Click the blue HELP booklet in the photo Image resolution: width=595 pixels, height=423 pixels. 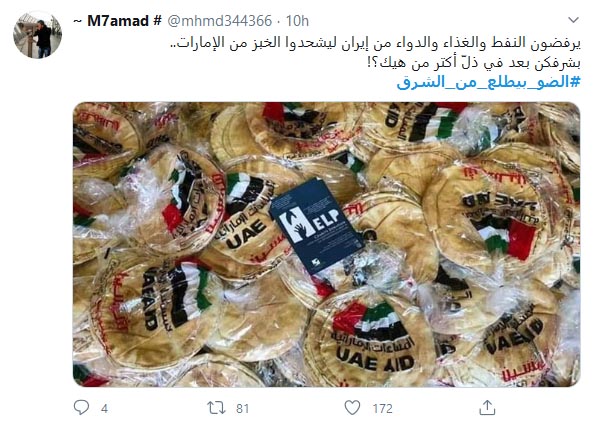[317, 225]
